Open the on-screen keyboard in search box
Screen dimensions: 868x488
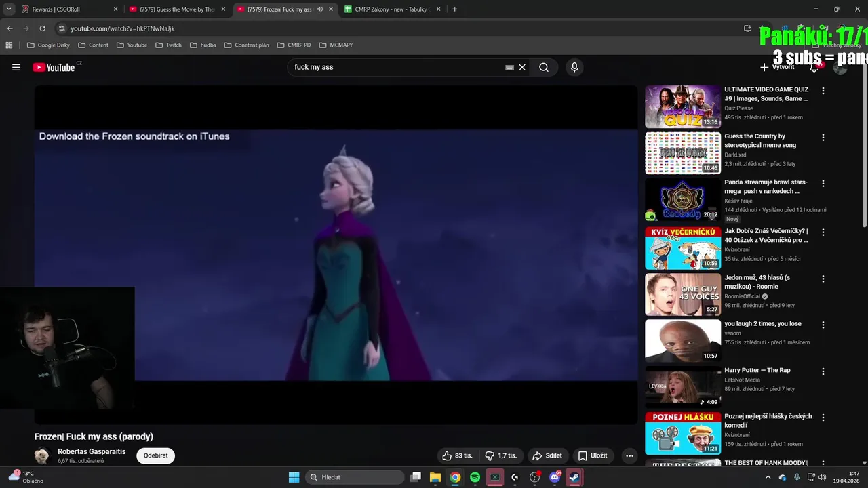click(x=509, y=67)
